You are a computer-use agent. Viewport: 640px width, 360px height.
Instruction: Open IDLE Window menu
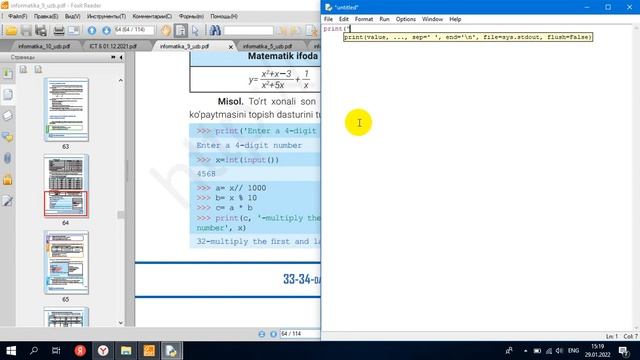click(x=432, y=19)
